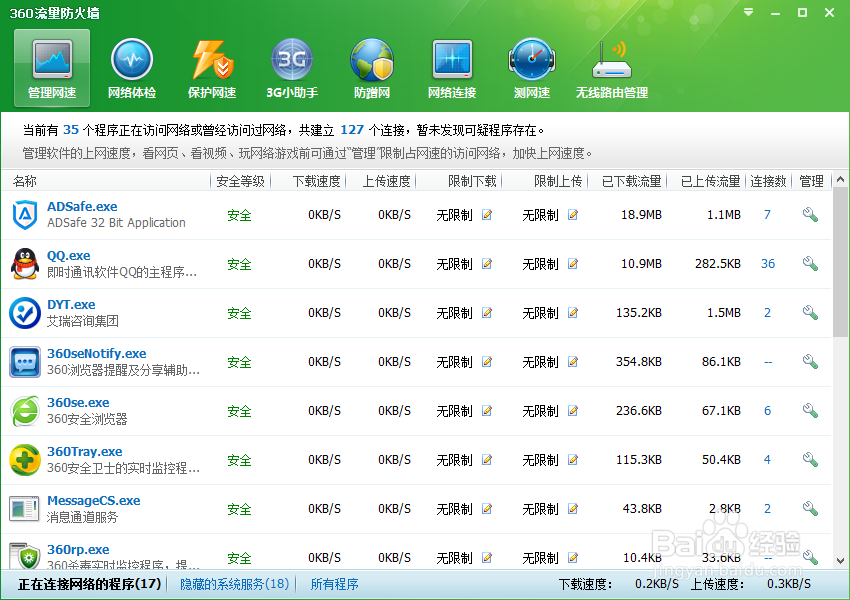The width and height of the screenshot is (850, 600).
Task: Click the vertical scrollbar thumb
Action: (x=840, y=262)
